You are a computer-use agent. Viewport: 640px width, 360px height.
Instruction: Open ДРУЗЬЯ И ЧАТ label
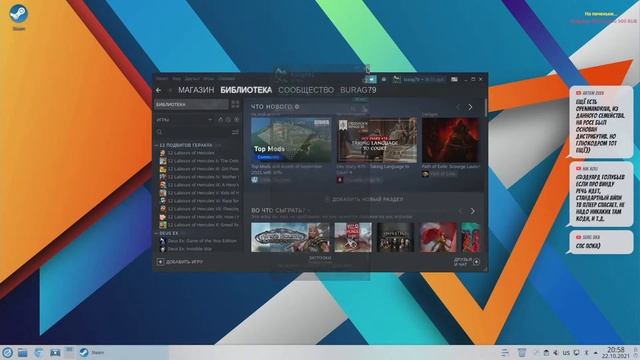tap(462, 262)
